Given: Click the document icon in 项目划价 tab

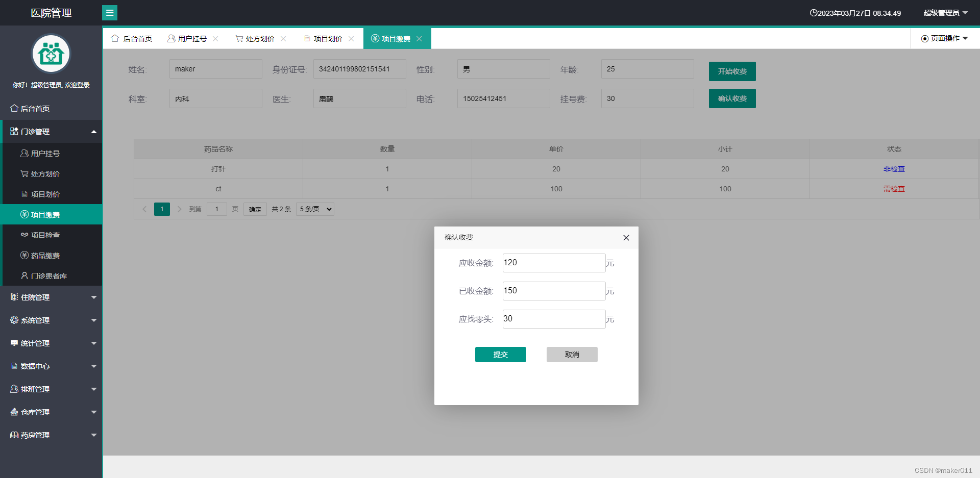Looking at the screenshot, I should (307, 38).
